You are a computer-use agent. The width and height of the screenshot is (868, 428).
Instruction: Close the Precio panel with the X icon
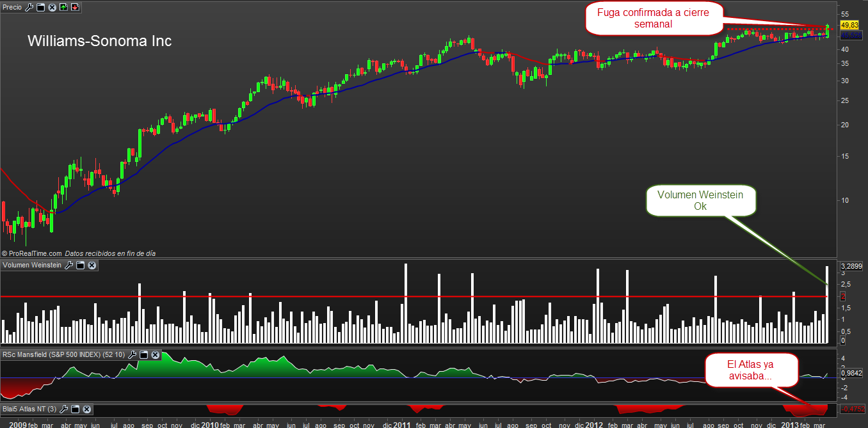(52, 8)
